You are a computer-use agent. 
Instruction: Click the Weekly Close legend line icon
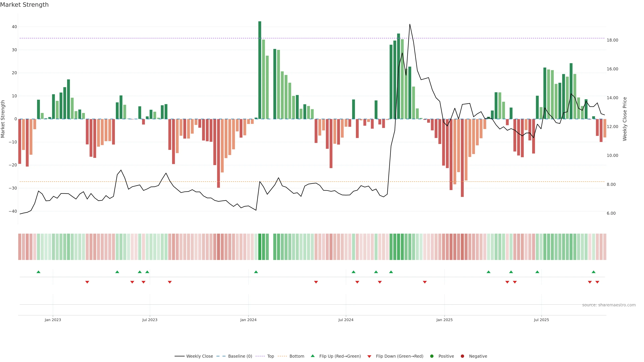pos(179,356)
